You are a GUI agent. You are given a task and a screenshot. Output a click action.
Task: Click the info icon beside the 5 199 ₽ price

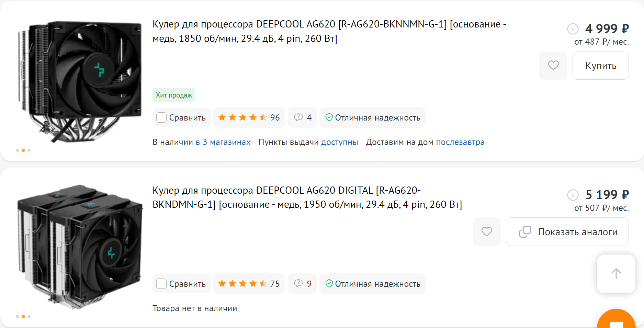point(573,195)
